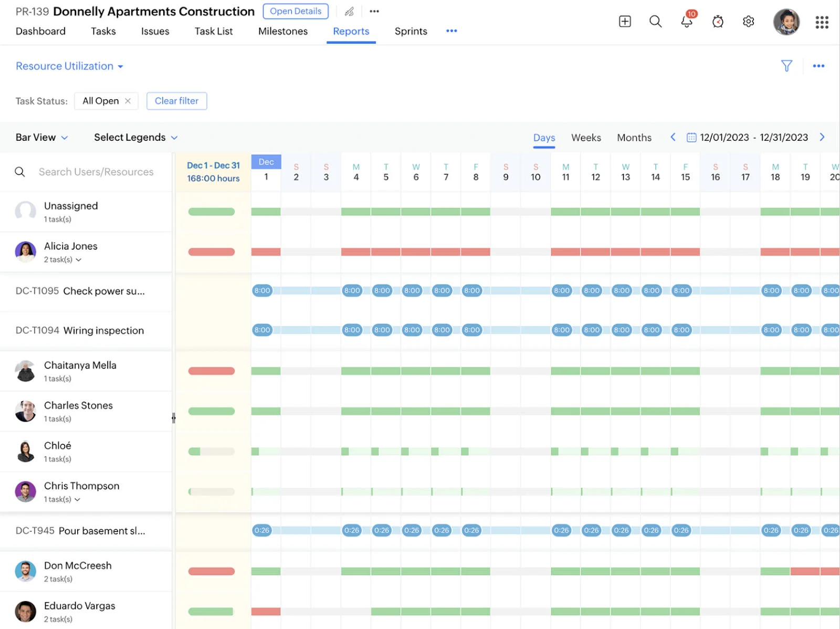Screen dimensions: 840x629
Task: Open the Sprints tab
Action: 411,31
